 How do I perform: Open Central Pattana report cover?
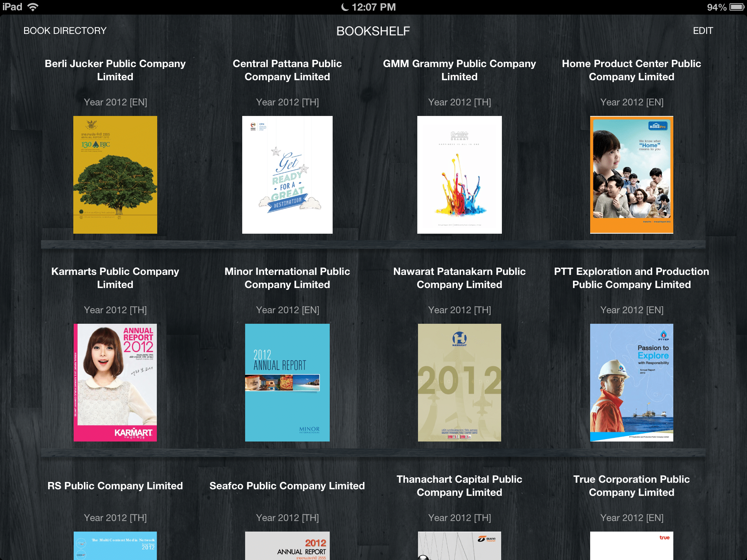point(287,175)
